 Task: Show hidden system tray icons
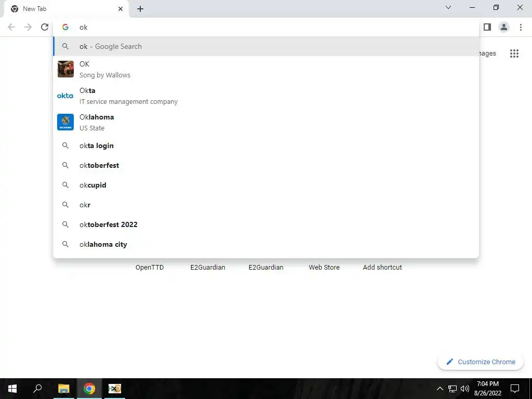click(x=440, y=389)
